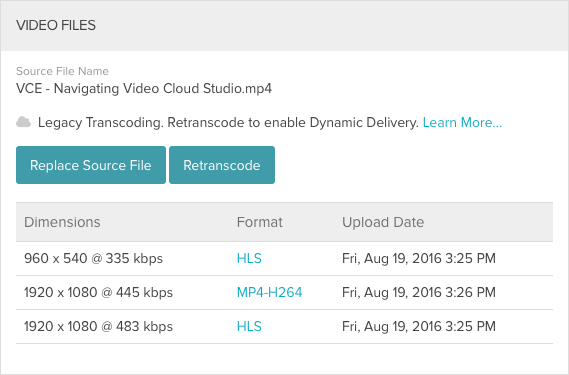
Task: Open the MP4-H264 format link
Action: coord(269,293)
